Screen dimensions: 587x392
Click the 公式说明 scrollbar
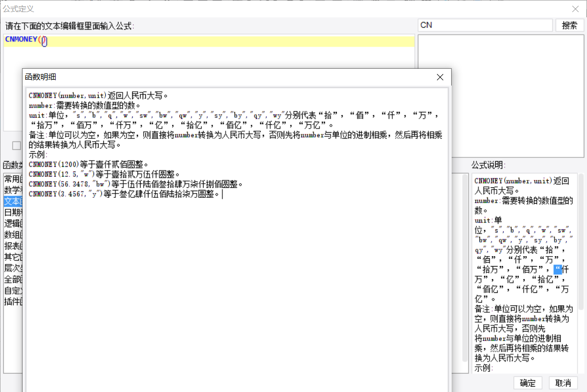(581, 241)
